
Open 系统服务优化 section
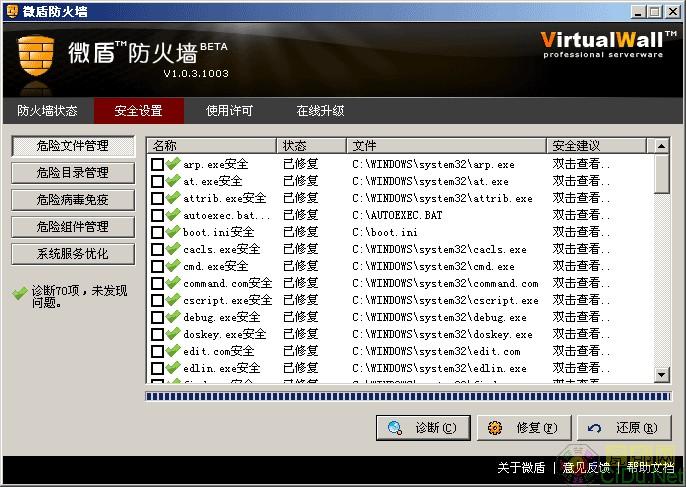pyautogui.click(x=73, y=254)
